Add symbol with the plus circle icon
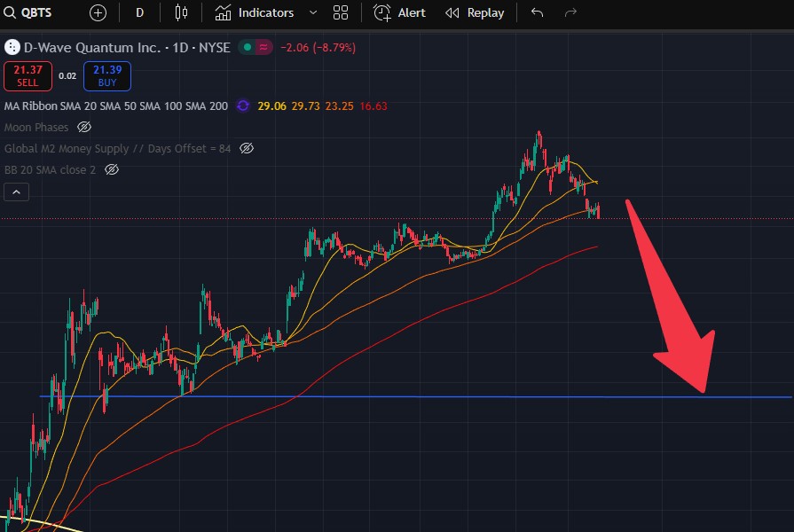794x532 pixels. (x=98, y=12)
